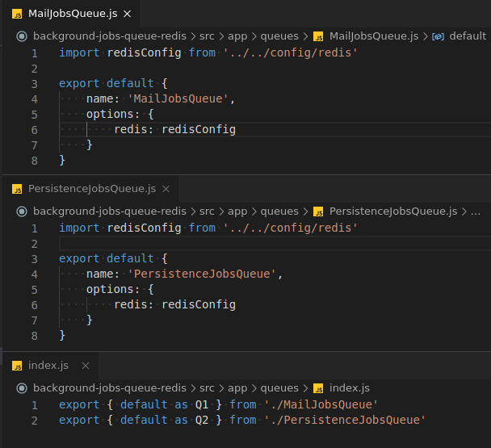491x448 pixels.
Task: Click the PersistenceJobsQueue.js breadcrumb file name
Action: coord(393,211)
